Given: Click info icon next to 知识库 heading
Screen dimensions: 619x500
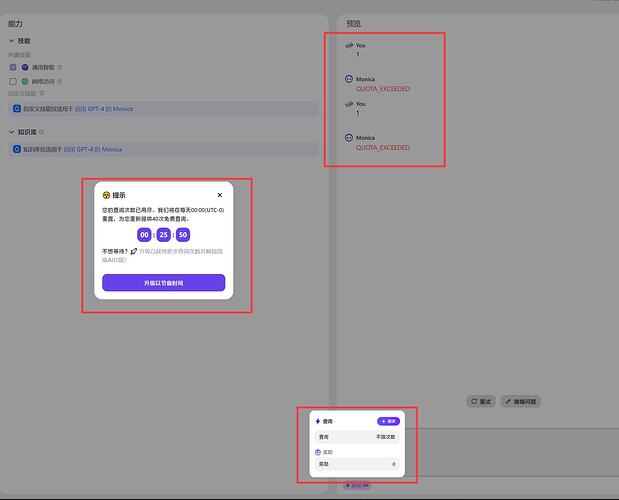Looking at the screenshot, I should [x=41, y=132].
